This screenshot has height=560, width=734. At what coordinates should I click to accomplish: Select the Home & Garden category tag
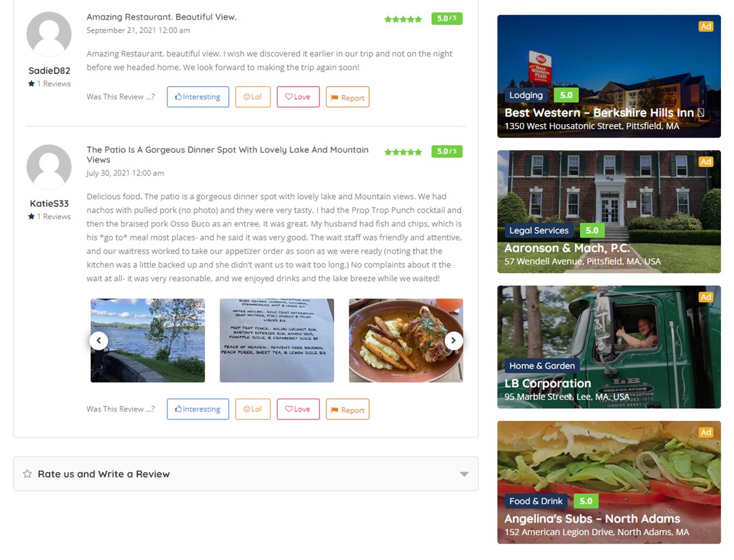(542, 366)
